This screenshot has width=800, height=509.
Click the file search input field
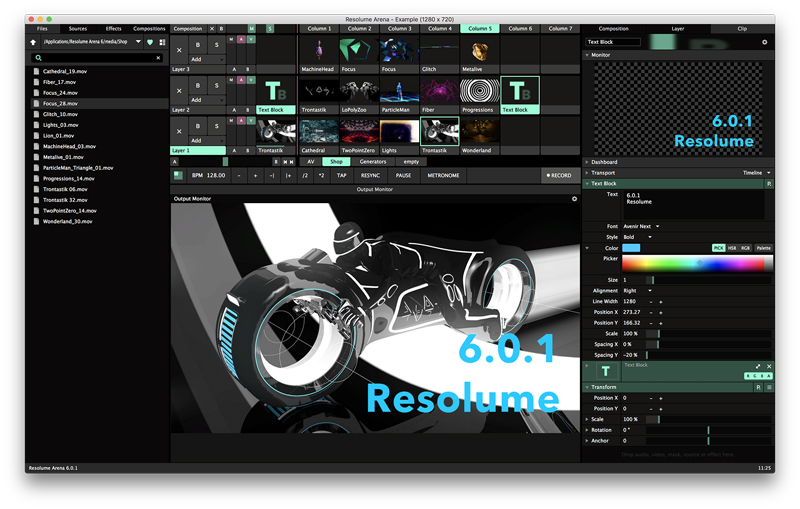[x=97, y=58]
